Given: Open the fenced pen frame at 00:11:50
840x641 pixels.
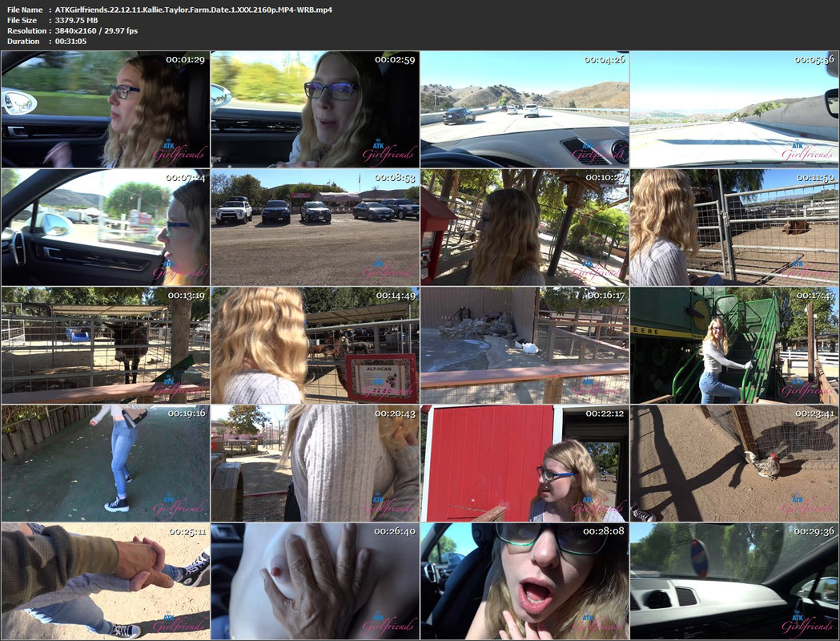Looking at the screenshot, I should 734,228.
